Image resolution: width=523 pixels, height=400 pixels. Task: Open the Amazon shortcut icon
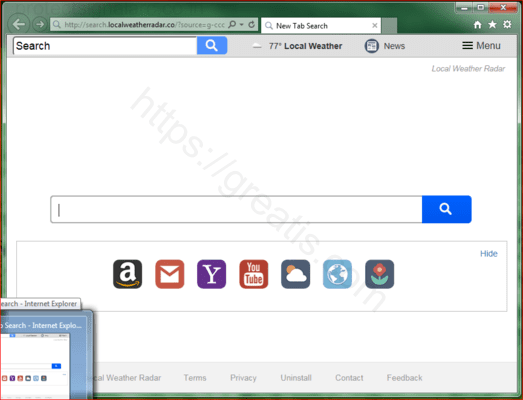127,274
